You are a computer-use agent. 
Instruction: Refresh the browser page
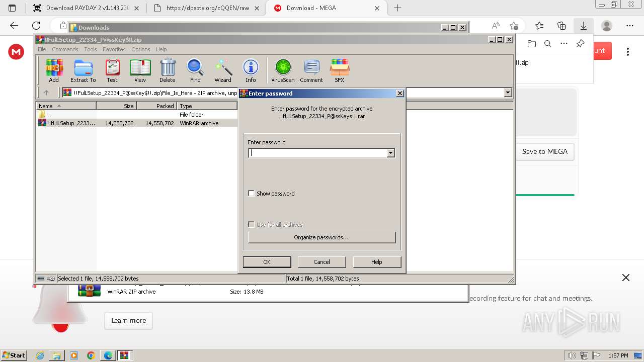tap(36, 26)
